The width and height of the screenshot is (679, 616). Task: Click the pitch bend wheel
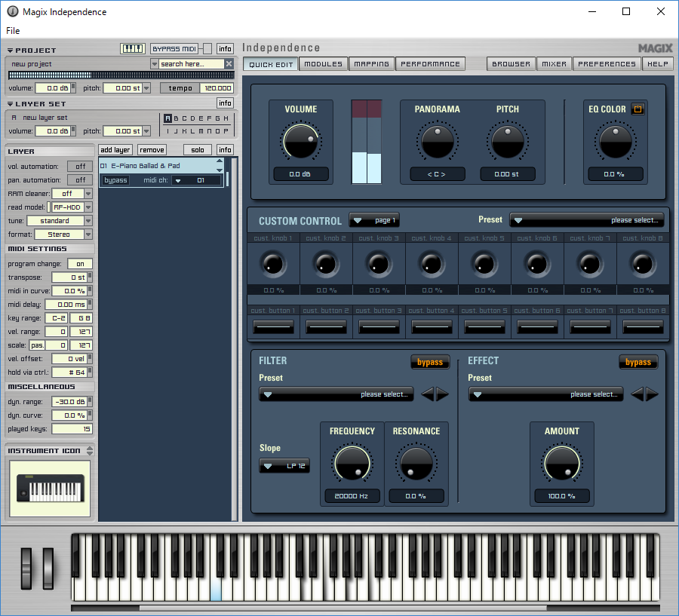[x=26, y=568]
